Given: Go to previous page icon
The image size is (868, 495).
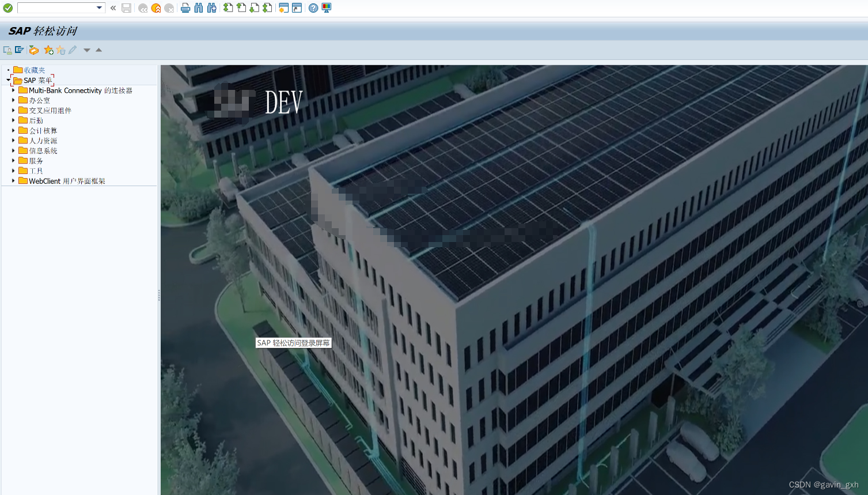Looking at the screenshot, I should [241, 8].
